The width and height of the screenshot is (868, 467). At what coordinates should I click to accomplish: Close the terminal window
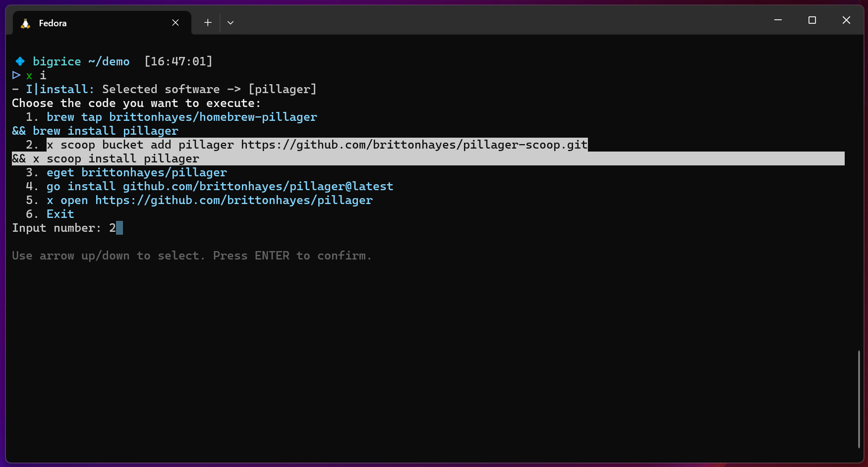(846, 20)
